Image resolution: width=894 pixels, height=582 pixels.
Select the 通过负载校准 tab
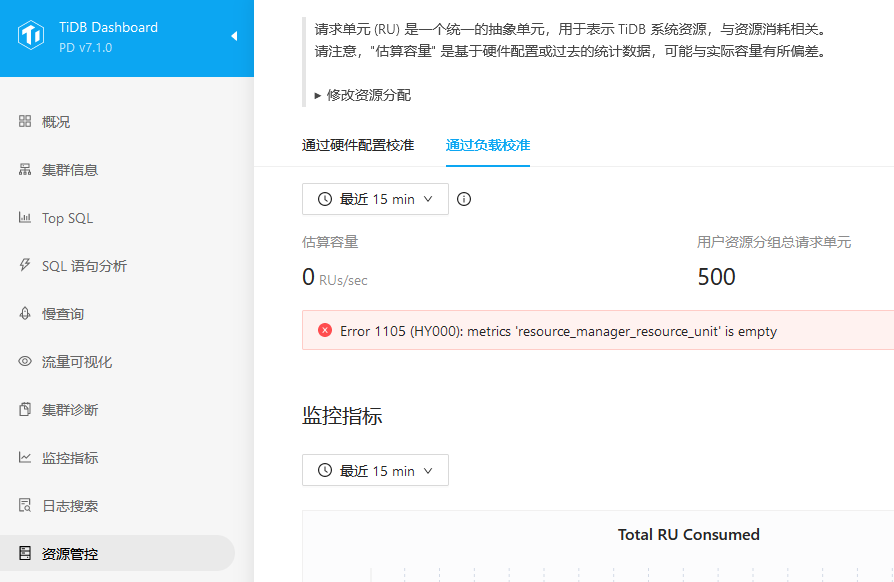[488, 145]
